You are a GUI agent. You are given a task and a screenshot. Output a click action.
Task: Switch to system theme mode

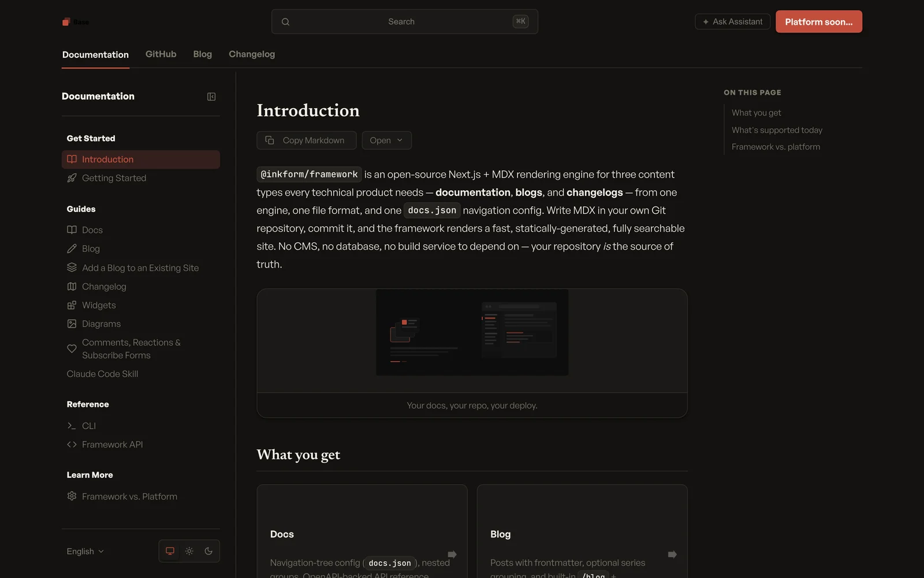170,551
